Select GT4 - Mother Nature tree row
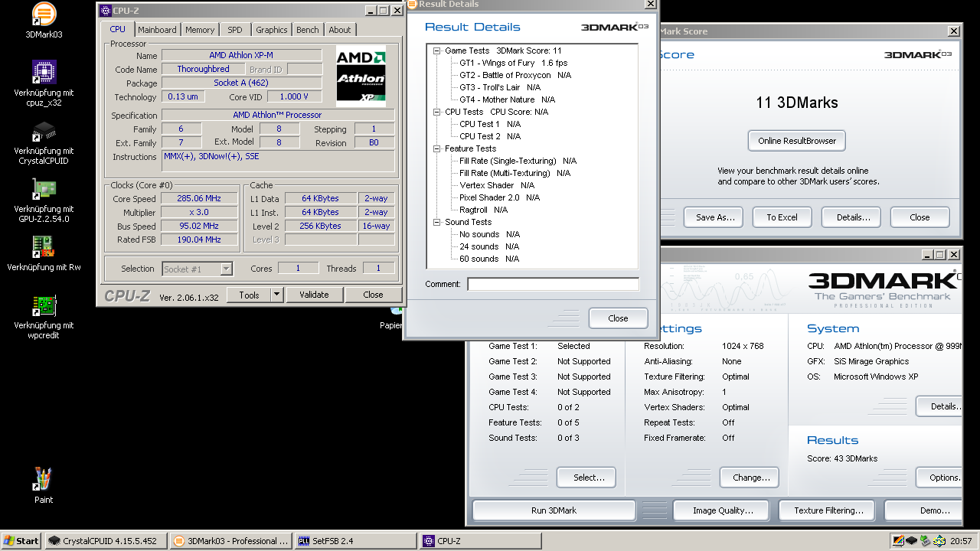The width and height of the screenshot is (980, 551). [508, 99]
